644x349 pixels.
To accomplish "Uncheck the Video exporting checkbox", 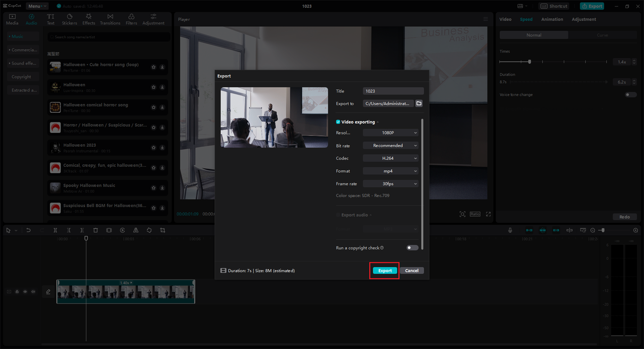I will pos(338,122).
